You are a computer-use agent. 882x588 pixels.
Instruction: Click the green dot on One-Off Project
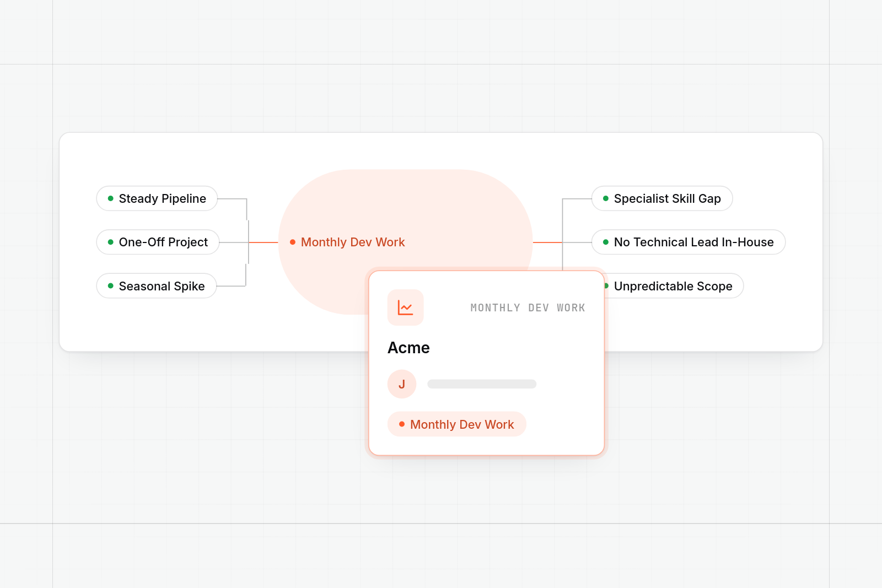111,242
